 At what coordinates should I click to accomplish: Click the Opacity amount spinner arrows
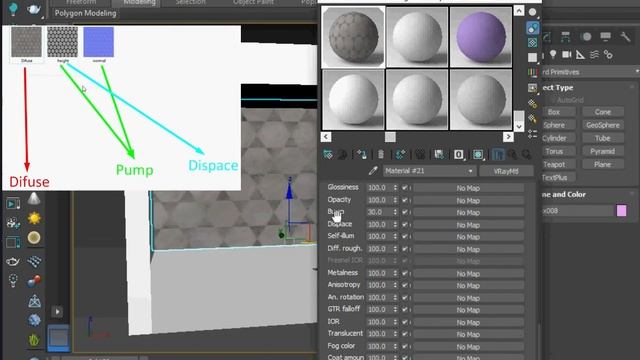point(395,200)
